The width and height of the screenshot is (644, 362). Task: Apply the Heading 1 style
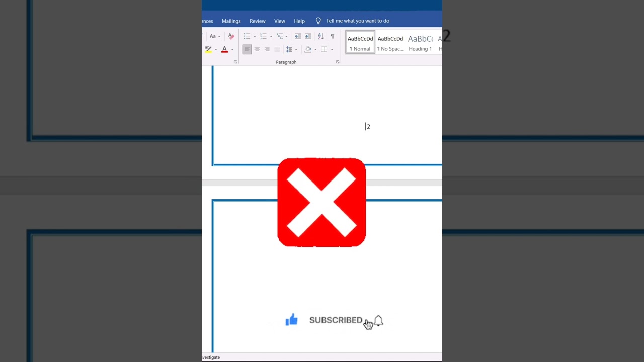pyautogui.click(x=420, y=43)
